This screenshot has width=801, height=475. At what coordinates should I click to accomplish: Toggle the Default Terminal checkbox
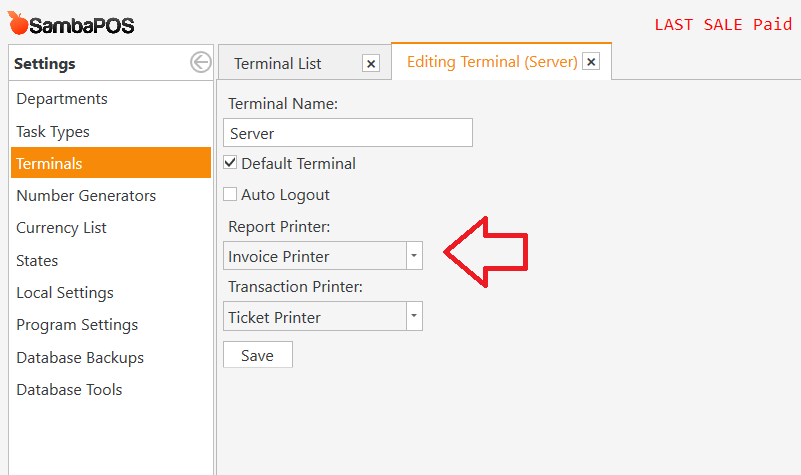point(230,163)
